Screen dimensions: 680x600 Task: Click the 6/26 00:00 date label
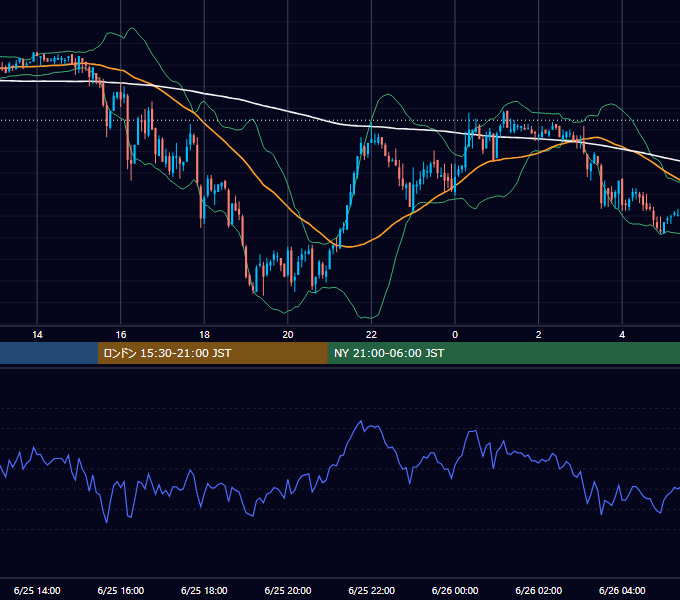tap(455, 590)
